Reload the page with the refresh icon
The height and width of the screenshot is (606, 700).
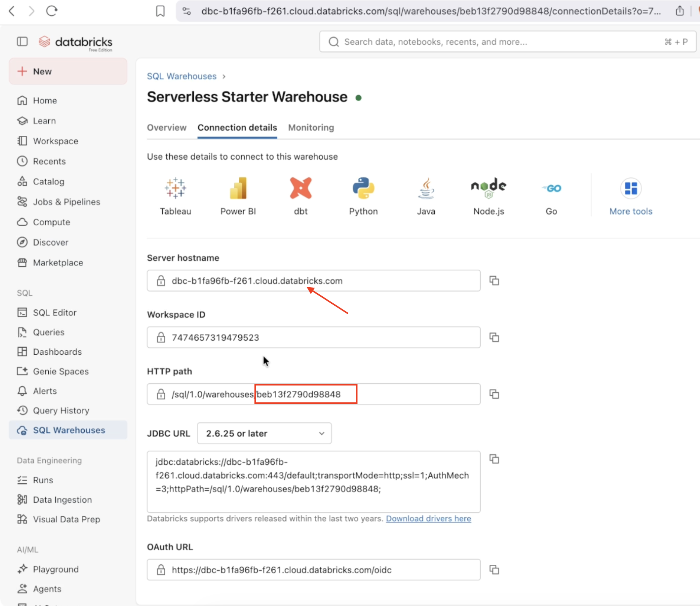tap(52, 11)
